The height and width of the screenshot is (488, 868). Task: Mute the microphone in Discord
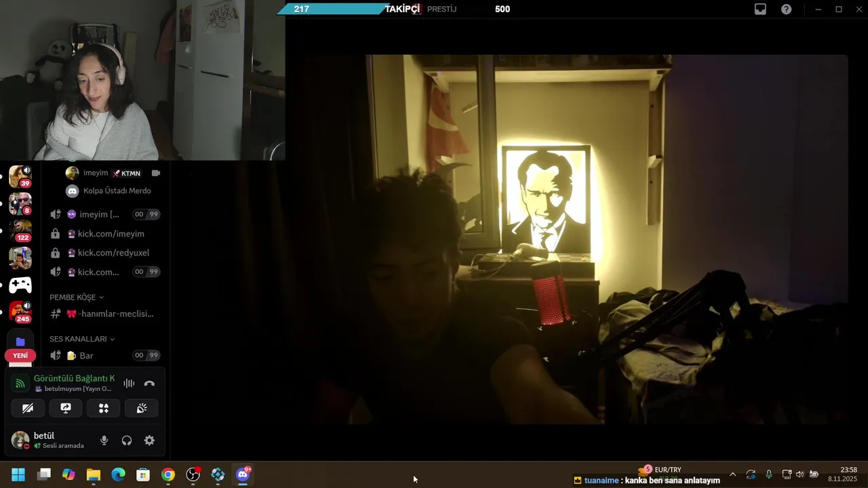(104, 441)
